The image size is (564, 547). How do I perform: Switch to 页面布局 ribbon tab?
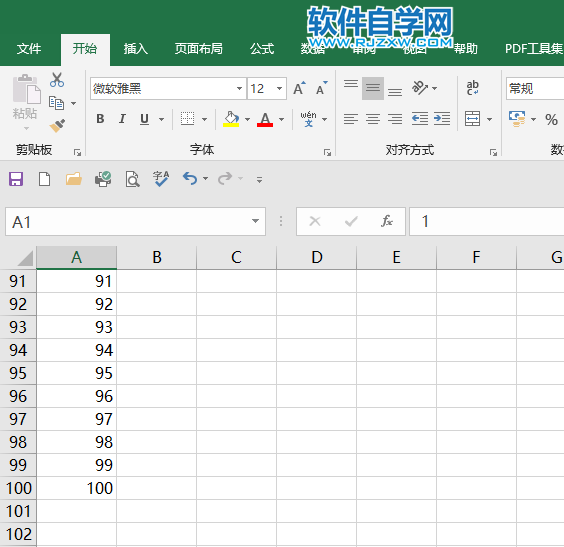pos(199,49)
